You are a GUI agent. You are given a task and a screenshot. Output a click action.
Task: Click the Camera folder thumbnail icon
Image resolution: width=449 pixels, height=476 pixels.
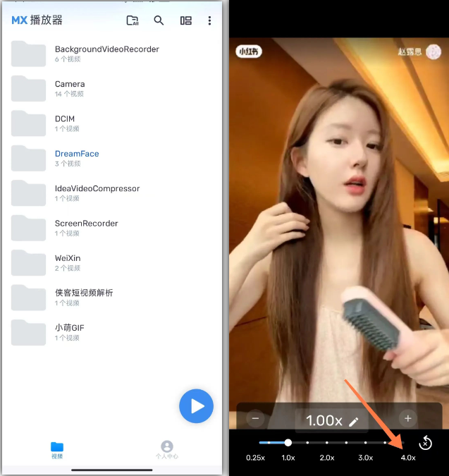click(28, 89)
